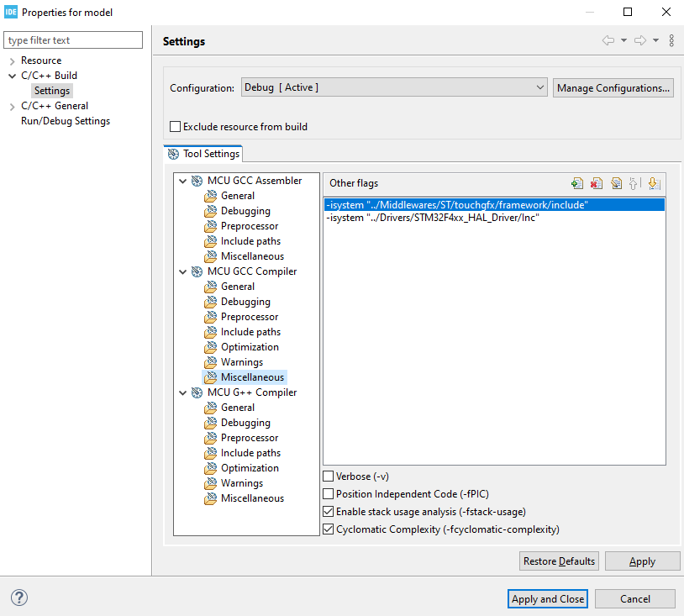The width and height of the screenshot is (684, 616).
Task: Disable stack usage analysis
Action: tap(328, 512)
